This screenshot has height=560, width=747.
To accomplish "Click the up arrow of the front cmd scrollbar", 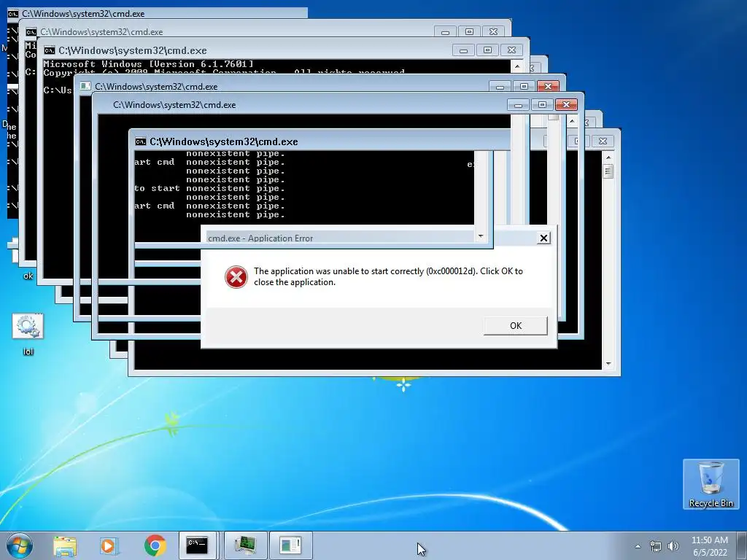I will [x=608, y=157].
